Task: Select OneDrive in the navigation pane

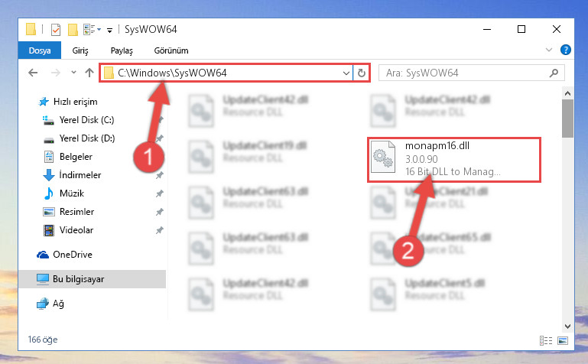Action: click(x=73, y=255)
